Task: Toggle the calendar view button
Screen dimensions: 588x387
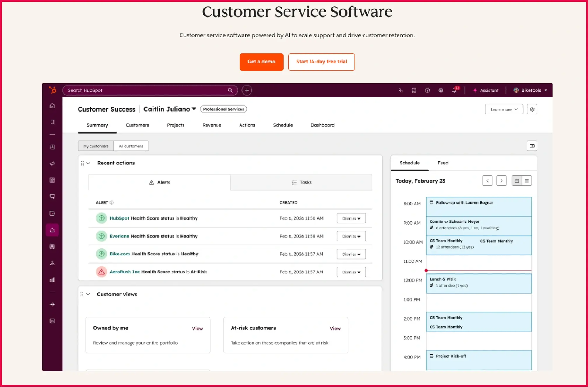Action: pyautogui.click(x=517, y=181)
